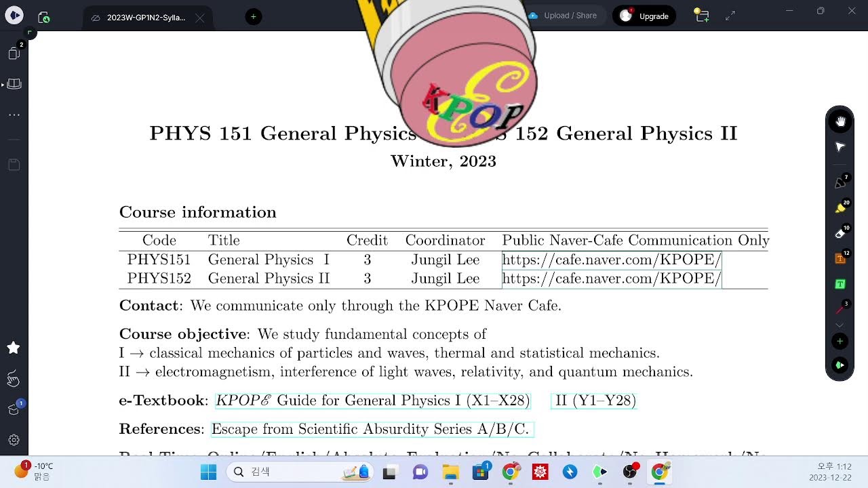Open the hand gesture settings icon
This screenshot has width=868, height=488.
tap(14, 379)
